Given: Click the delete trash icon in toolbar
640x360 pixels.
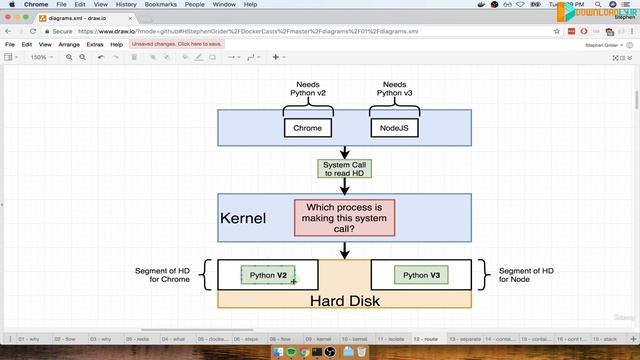Looking at the screenshot, I should click(134, 58).
